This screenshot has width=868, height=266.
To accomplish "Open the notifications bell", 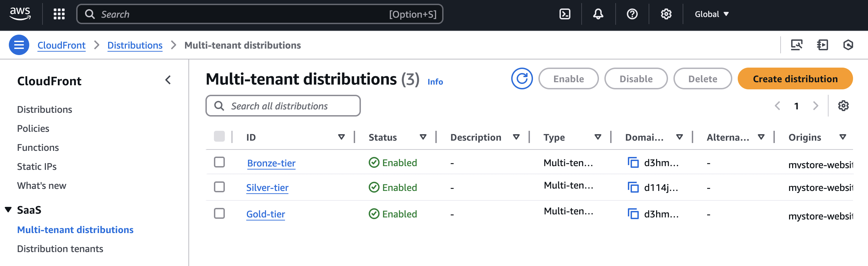I will click(x=598, y=14).
